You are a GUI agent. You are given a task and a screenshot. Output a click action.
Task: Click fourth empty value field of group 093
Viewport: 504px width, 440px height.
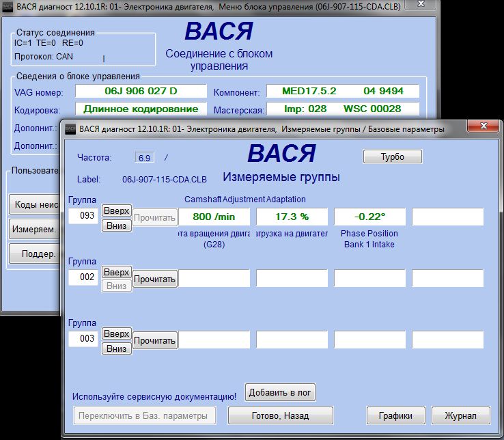point(448,217)
